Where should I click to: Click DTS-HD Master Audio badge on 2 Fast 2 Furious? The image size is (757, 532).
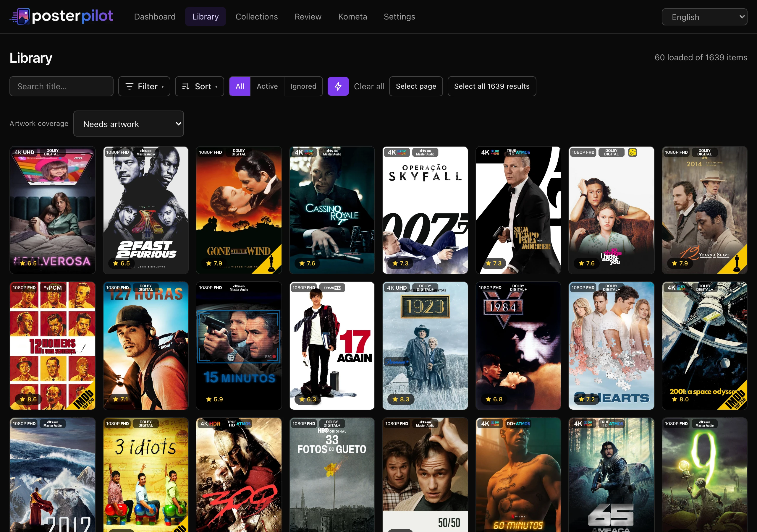[x=146, y=152]
